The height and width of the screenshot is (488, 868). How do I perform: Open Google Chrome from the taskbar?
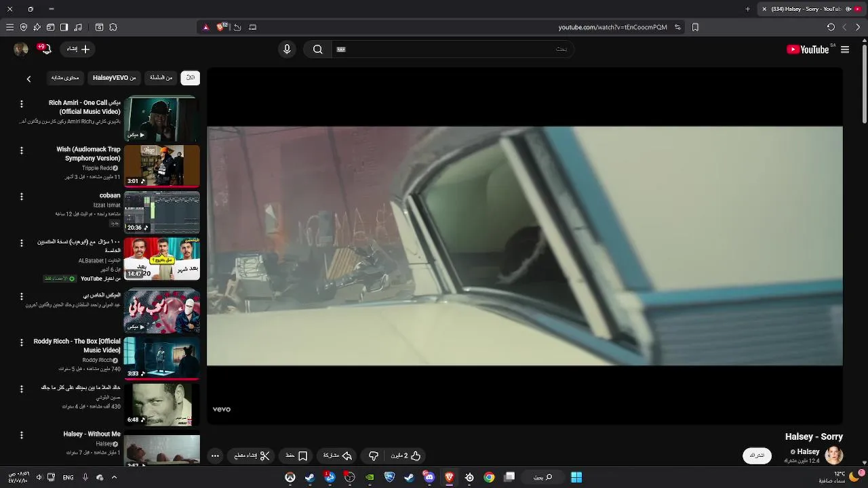coord(489,477)
